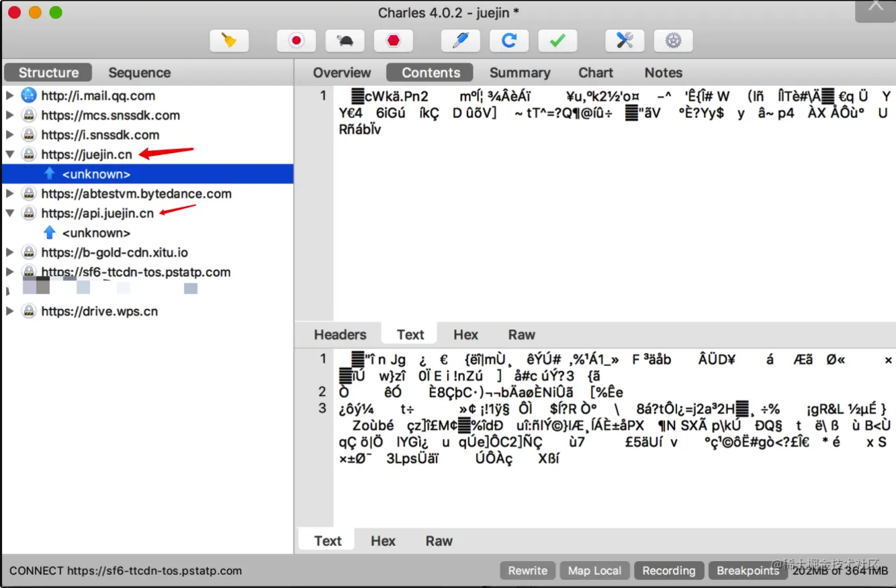Image resolution: width=896 pixels, height=588 pixels.
Task: Expand the https://mcs.snssdk.com node
Action: [9, 115]
